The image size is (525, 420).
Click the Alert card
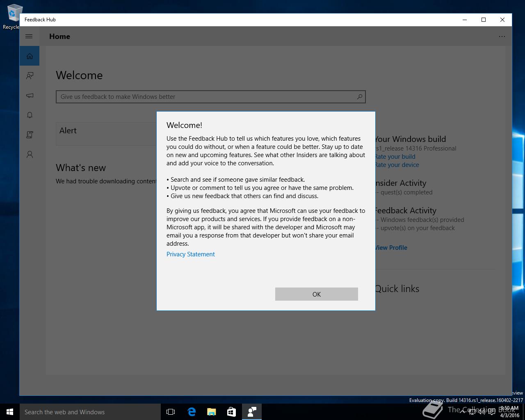(106, 133)
